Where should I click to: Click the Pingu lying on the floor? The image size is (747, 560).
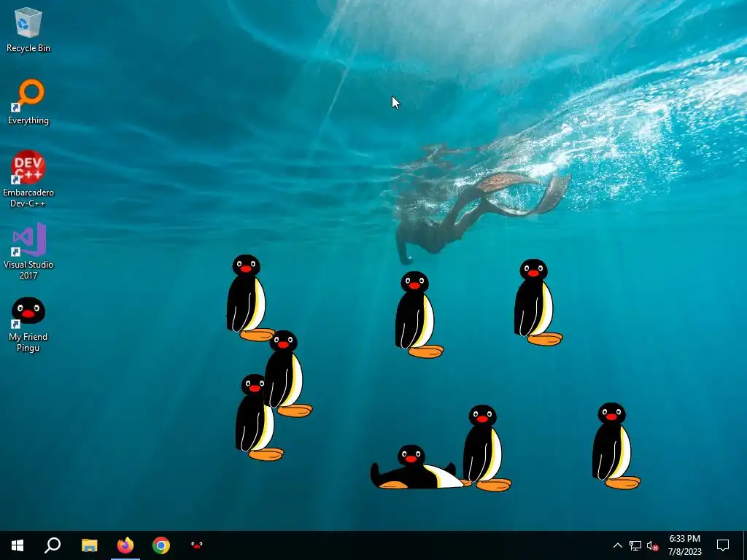point(417,467)
